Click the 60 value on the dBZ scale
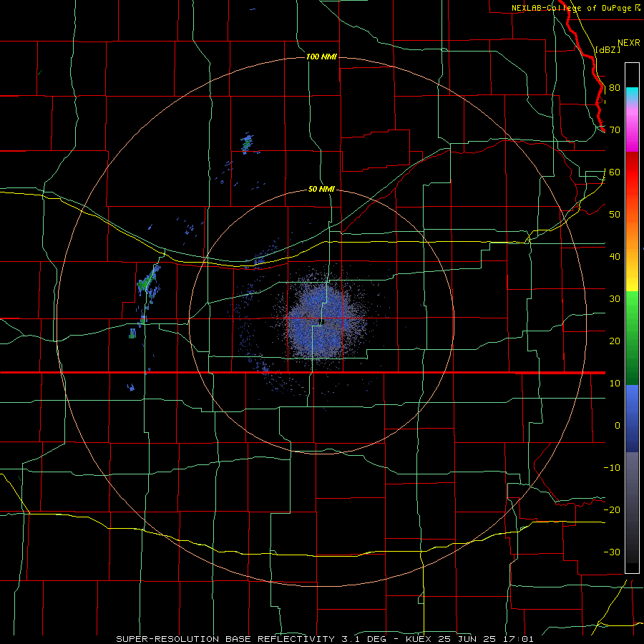The image size is (644, 644). click(x=615, y=172)
